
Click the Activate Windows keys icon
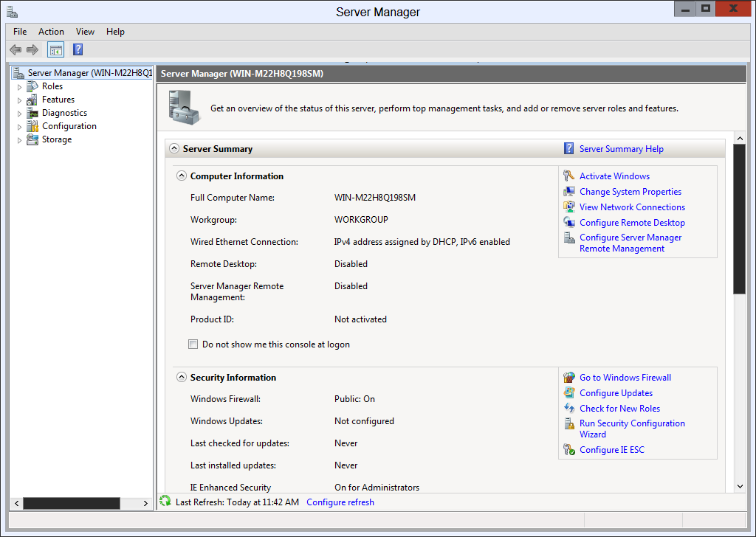click(568, 176)
